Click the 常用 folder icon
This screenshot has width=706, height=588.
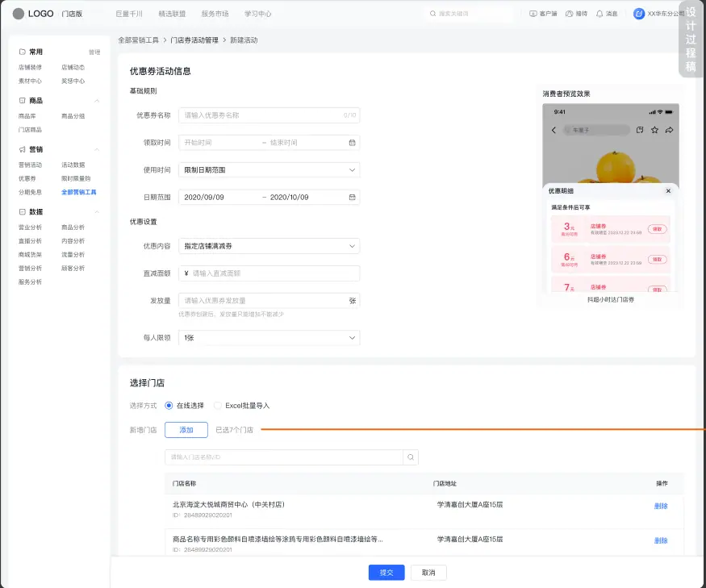click(22, 52)
